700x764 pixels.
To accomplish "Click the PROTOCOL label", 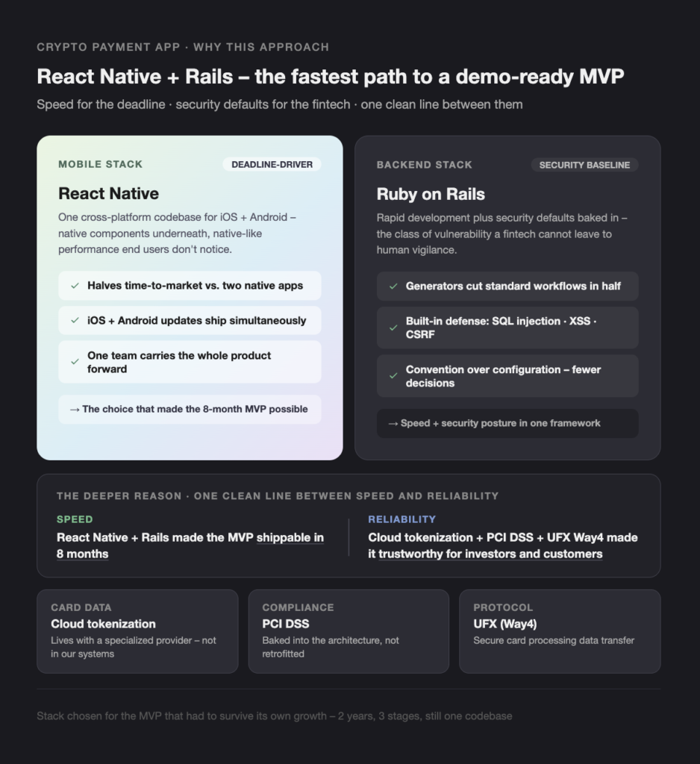I will [x=503, y=607].
